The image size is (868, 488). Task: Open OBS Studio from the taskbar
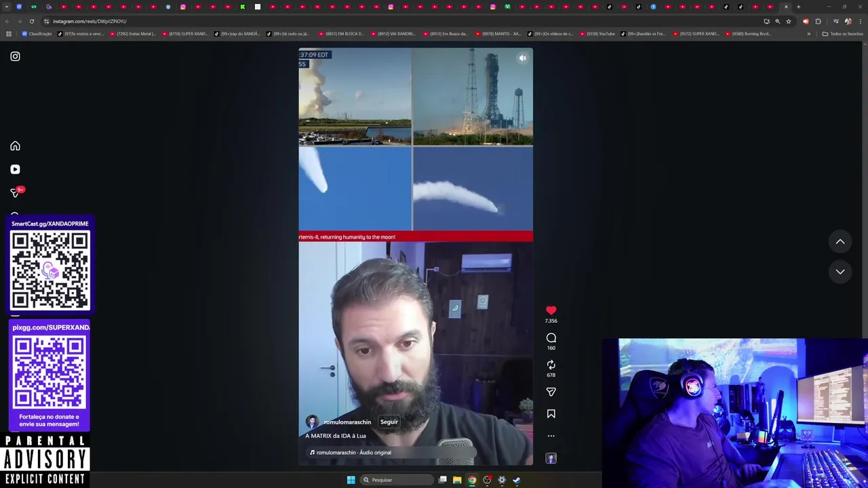487,480
